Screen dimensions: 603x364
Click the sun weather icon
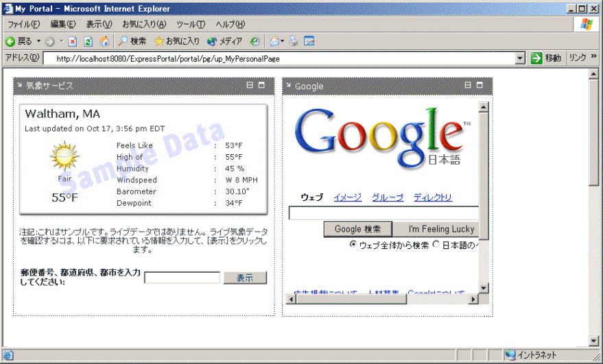coord(64,156)
